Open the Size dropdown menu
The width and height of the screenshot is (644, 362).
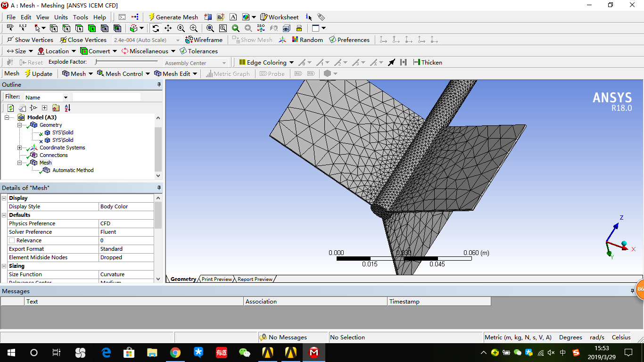pyautogui.click(x=20, y=51)
